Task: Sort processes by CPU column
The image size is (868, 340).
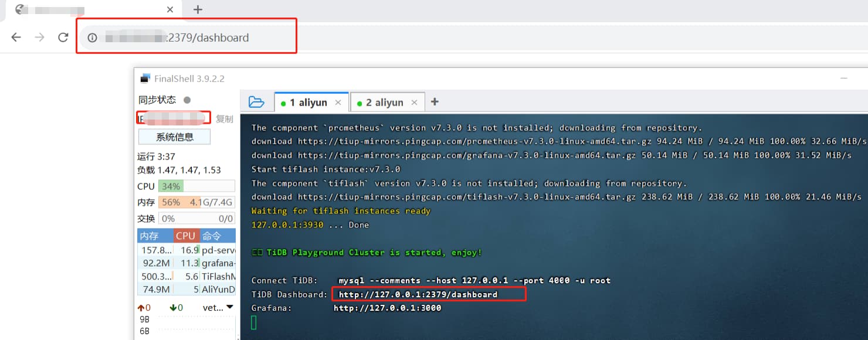Action: 186,236
